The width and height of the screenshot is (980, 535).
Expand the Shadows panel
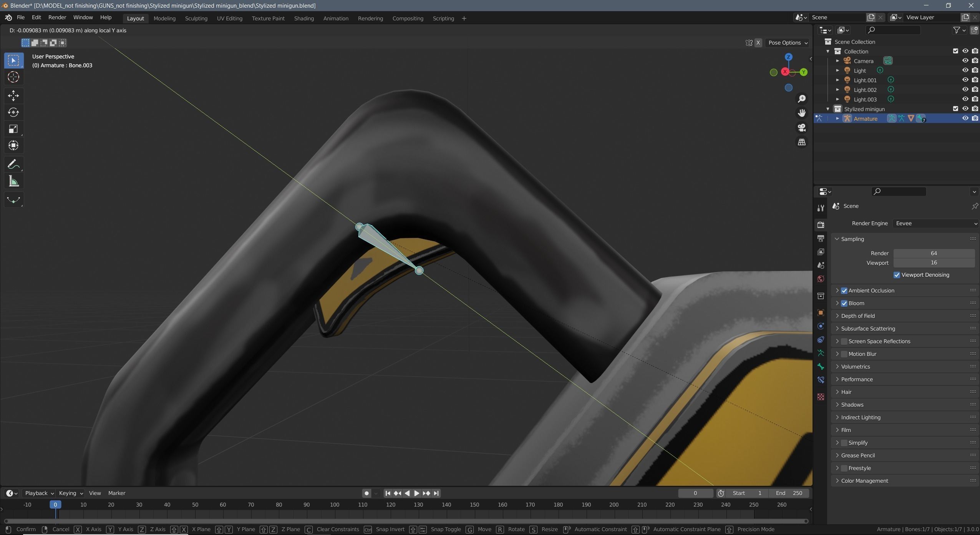pyautogui.click(x=852, y=404)
